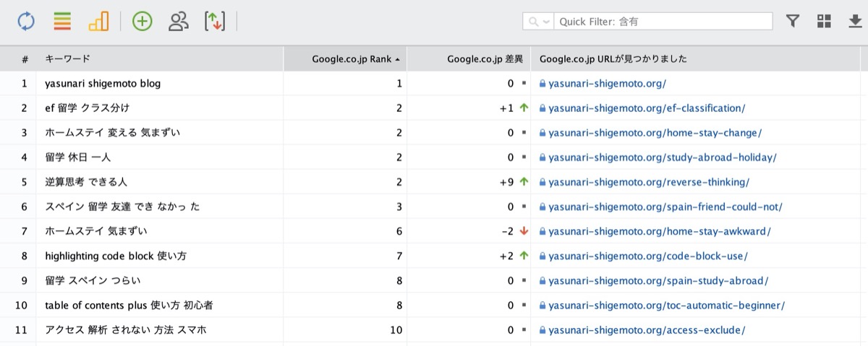Open the toc-automatic-beginner URL link

pyautogui.click(x=666, y=306)
